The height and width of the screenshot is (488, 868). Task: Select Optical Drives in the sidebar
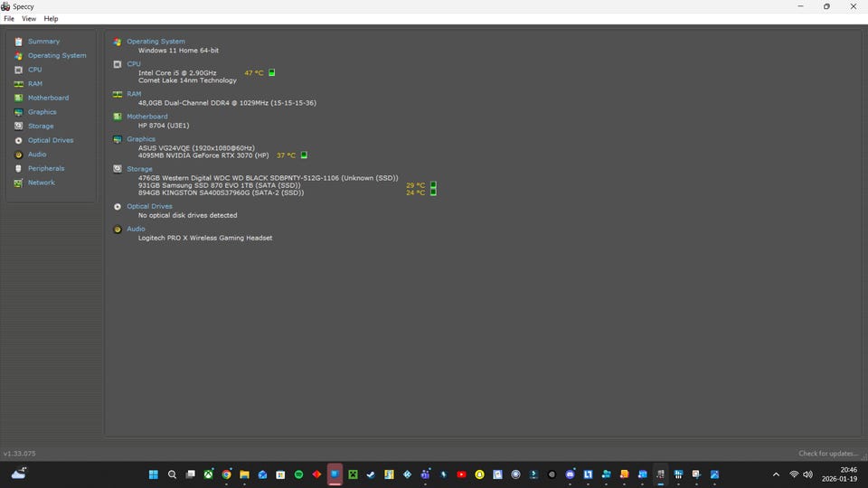click(51, 140)
